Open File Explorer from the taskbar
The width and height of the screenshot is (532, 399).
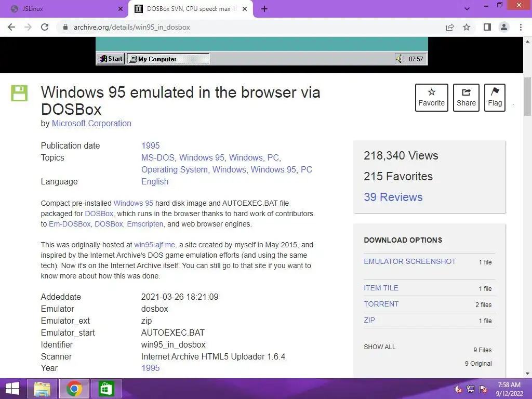pos(42,389)
